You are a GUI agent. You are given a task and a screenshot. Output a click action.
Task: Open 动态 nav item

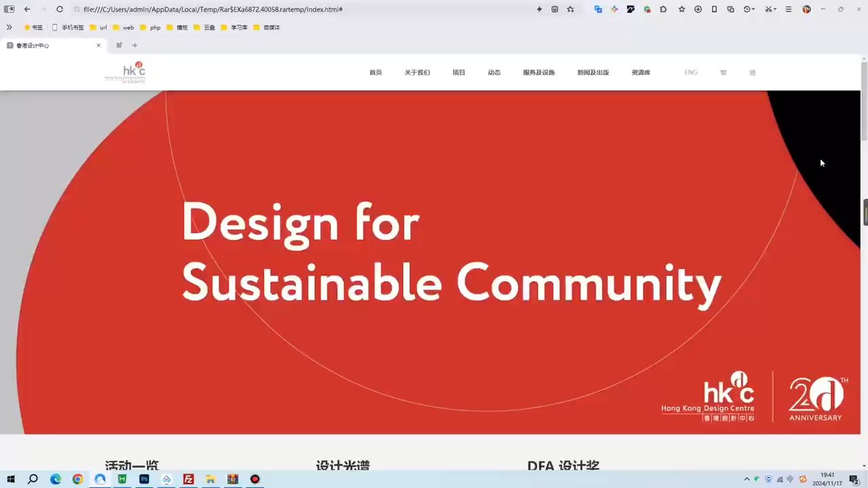tap(494, 73)
